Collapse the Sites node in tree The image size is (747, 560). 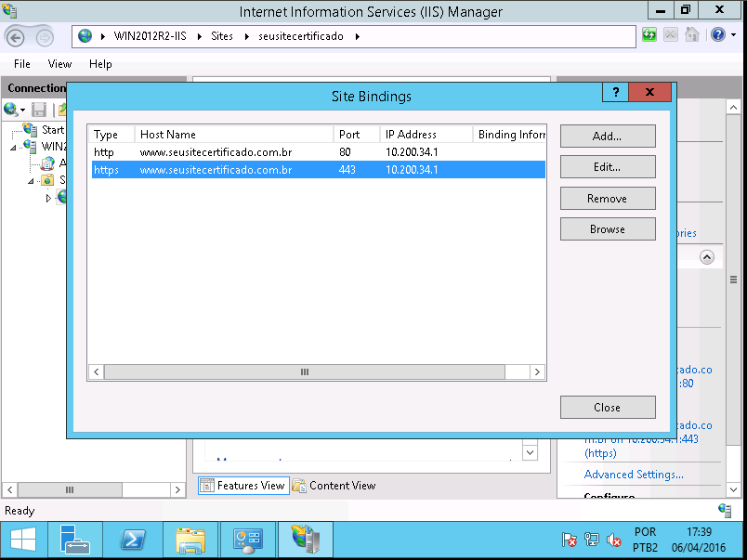point(31,181)
